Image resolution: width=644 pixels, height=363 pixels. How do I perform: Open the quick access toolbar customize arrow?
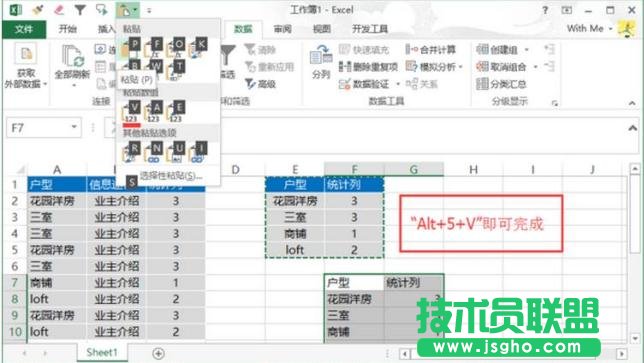pyautogui.click(x=149, y=10)
